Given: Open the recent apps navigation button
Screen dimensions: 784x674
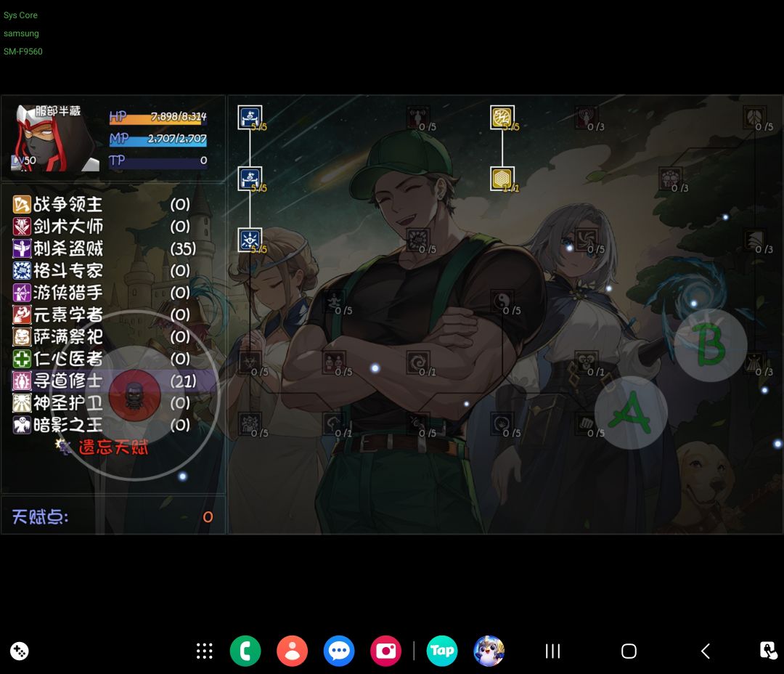Looking at the screenshot, I should point(552,651).
